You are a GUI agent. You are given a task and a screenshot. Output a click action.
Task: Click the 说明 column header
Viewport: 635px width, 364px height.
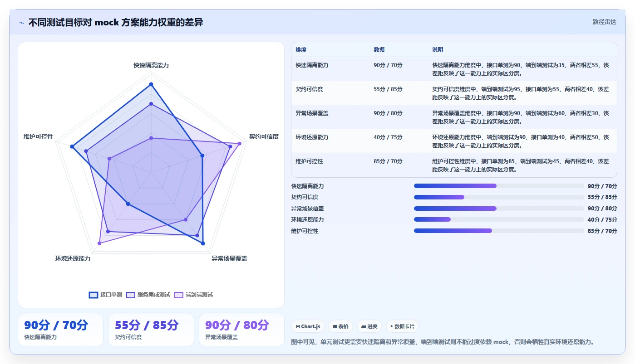[438, 50]
